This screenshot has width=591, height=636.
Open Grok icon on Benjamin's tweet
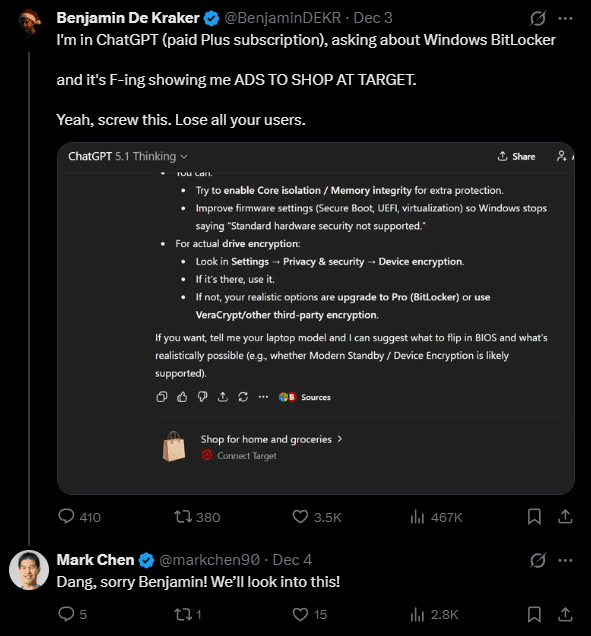pyautogui.click(x=538, y=18)
